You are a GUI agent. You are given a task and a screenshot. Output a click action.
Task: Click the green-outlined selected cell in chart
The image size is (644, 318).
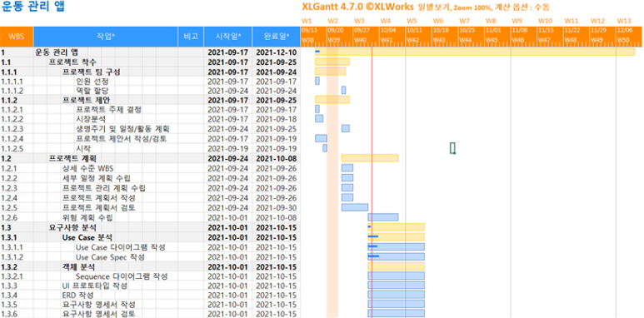coord(452,147)
